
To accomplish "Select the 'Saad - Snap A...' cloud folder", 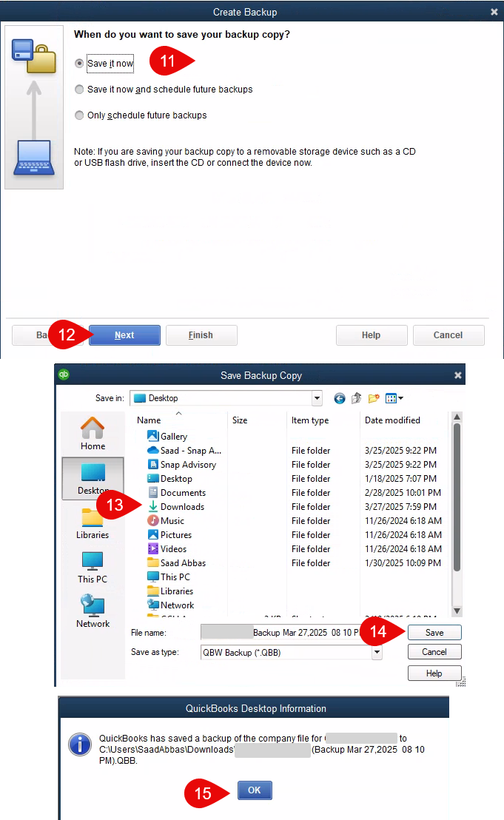I will coord(184,450).
